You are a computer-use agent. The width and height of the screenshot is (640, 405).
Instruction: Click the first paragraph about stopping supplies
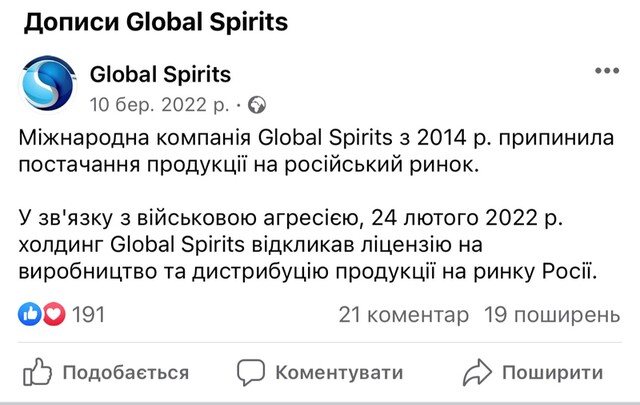(x=310, y=149)
